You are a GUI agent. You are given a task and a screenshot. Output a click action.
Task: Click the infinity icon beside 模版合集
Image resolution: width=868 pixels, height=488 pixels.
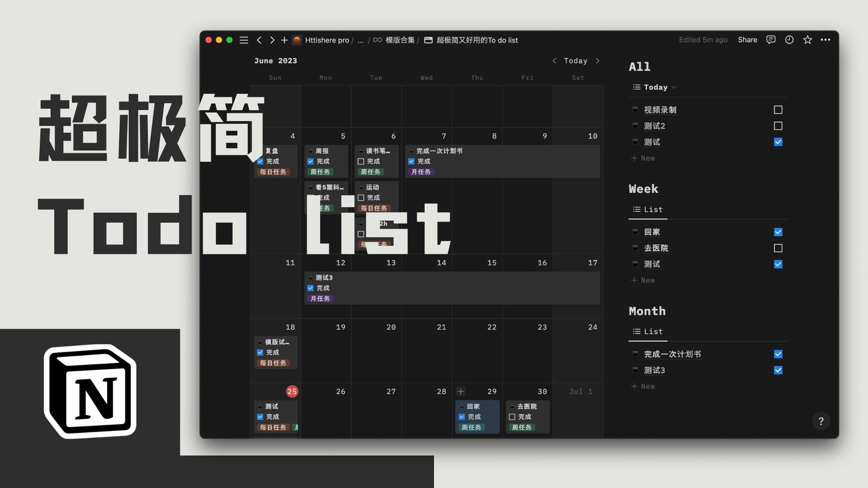pyautogui.click(x=377, y=40)
